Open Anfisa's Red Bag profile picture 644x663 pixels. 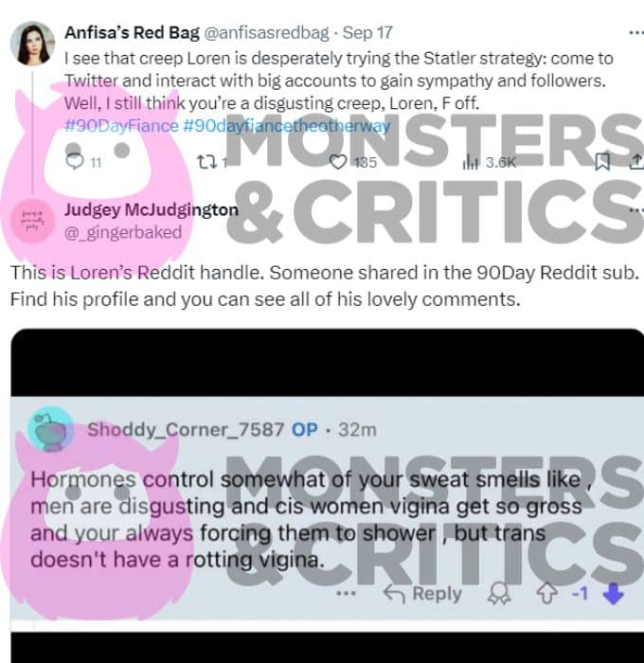[x=32, y=44]
